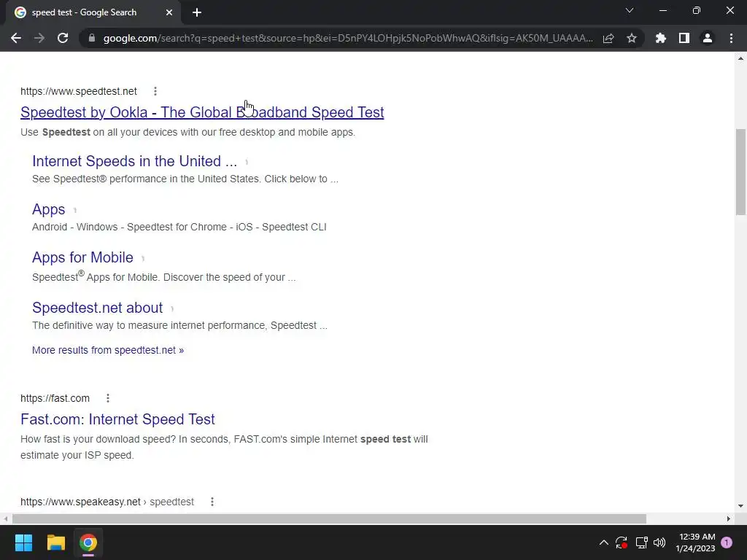
Task: Open File Explorer from the taskbar
Action: tap(55, 542)
